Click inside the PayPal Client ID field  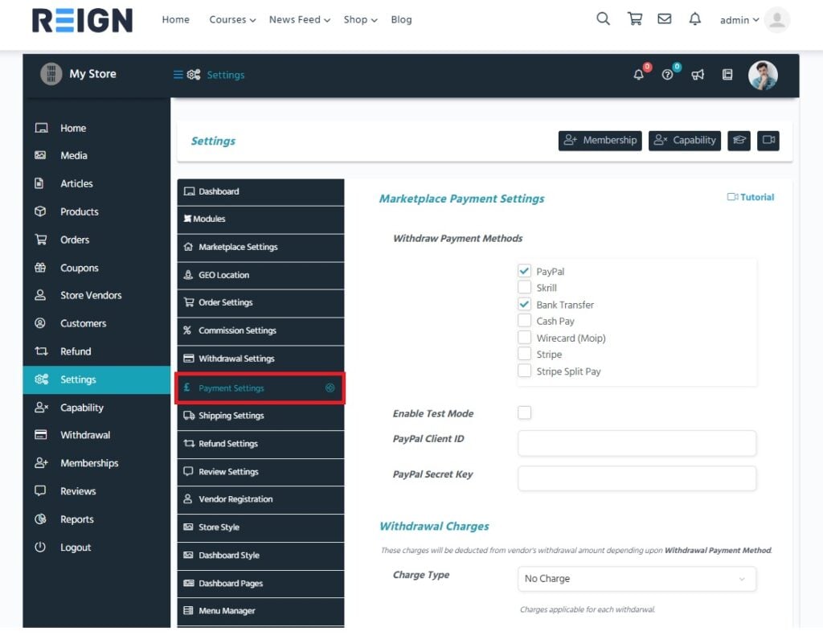(637, 443)
